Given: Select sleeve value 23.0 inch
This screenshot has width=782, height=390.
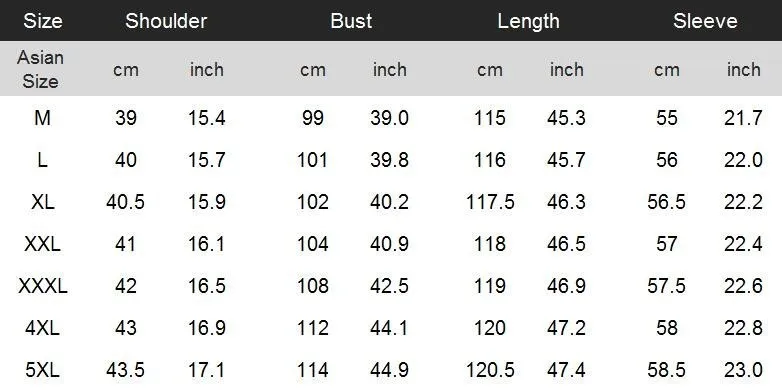Looking at the screenshot, I should 743,370.
